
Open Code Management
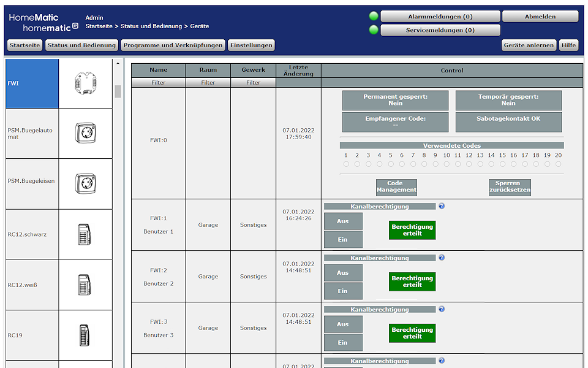(396, 187)
